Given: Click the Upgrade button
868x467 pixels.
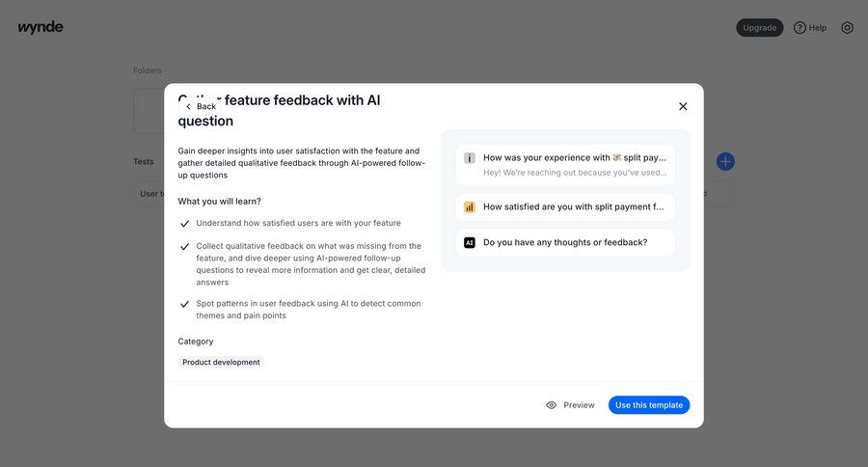Looking at the screenshot, I should click(x=759, y=28).
